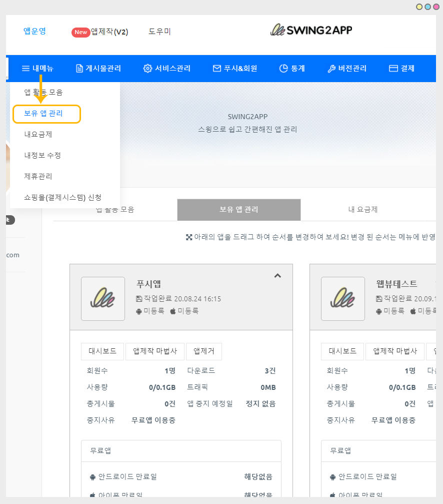Click the 웹뷰테스트 app icon thumbnail

(x=343, y=299)
